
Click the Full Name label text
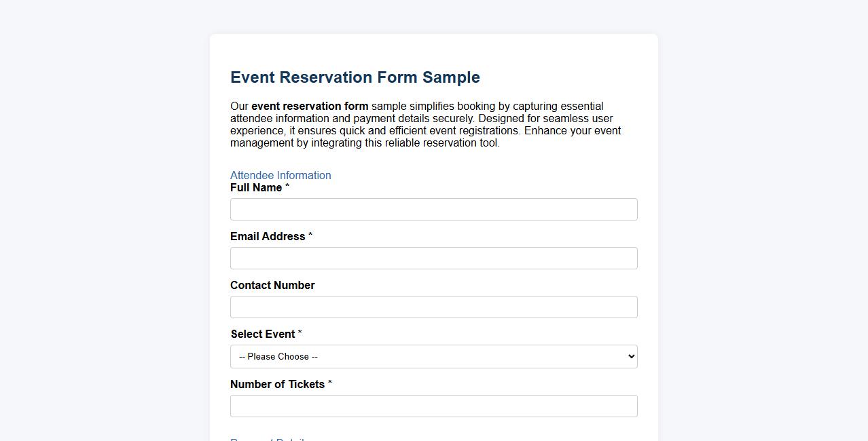[x=255, y=187]
